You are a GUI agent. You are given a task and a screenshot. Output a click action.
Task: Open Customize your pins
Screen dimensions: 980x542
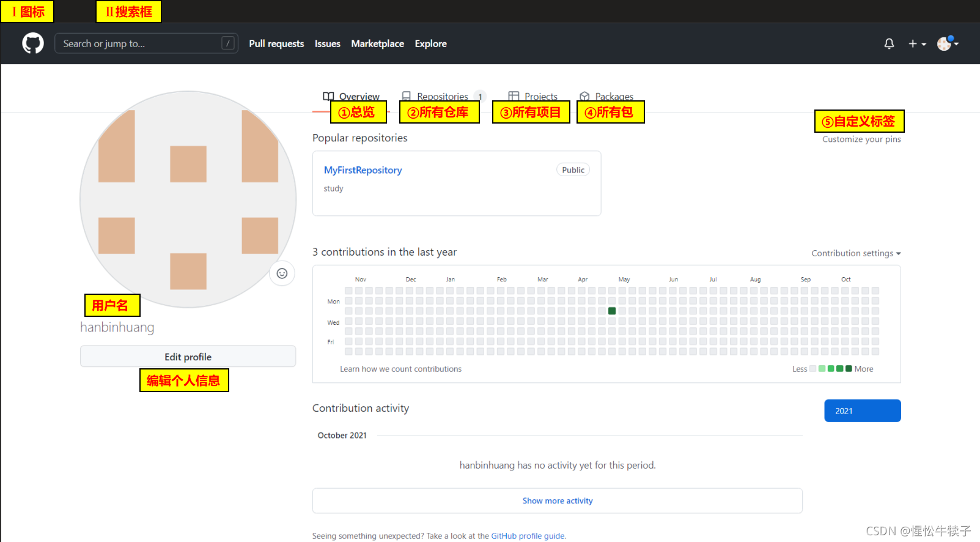[x=861, y=139]
